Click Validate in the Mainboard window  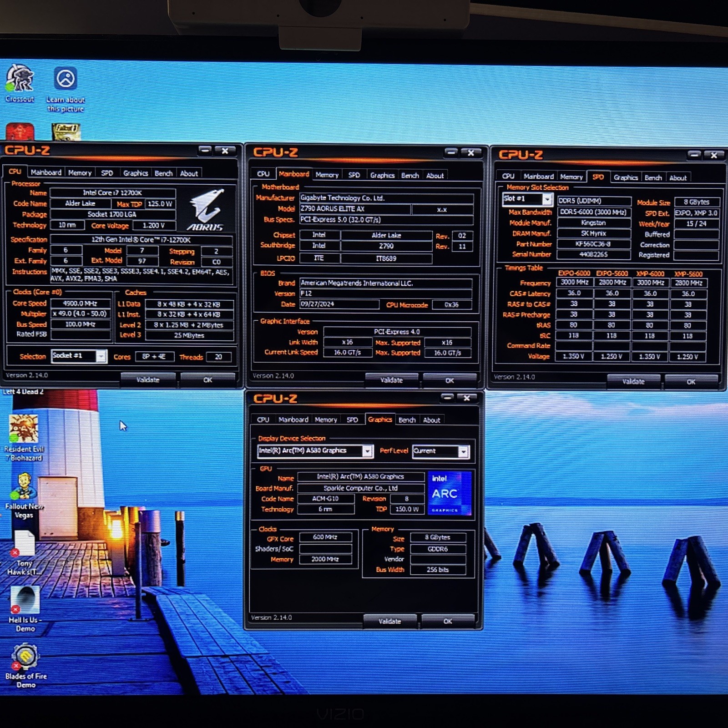(x=391, y=380)
